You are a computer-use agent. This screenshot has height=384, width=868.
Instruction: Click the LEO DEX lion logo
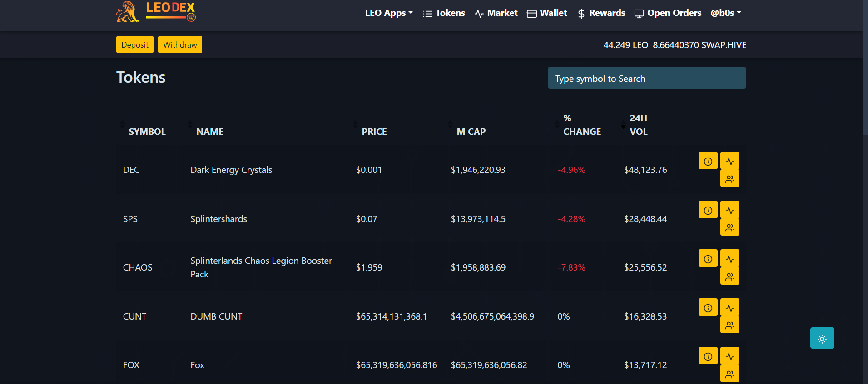tap(156, 12)
